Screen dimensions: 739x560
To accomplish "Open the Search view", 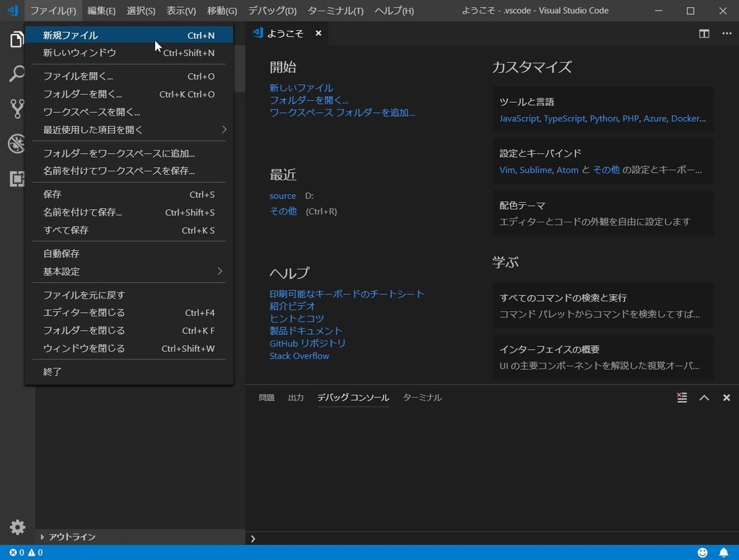I will [x=17, y=74].
